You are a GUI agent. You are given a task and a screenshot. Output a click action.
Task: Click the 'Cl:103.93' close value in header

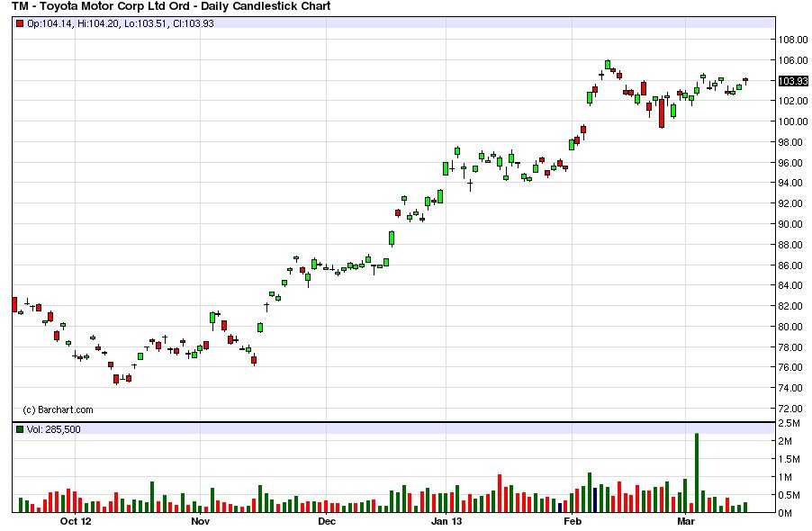coord(193,23)
